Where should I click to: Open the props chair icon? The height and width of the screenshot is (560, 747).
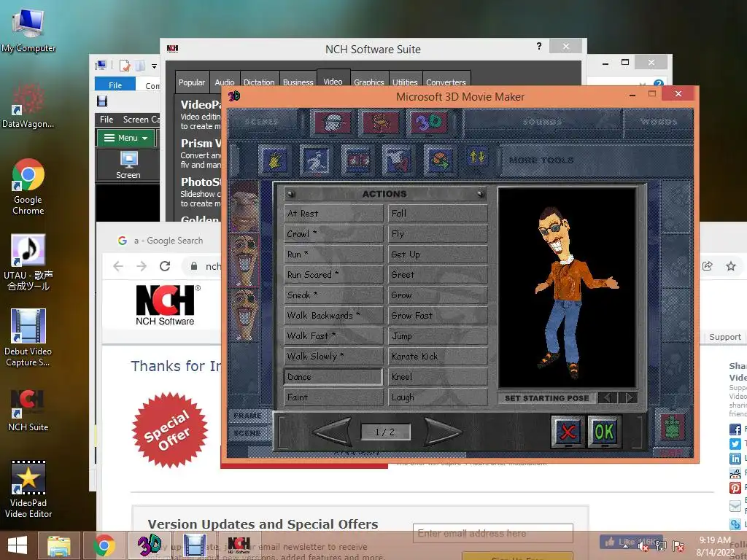(x=380, y=122)
